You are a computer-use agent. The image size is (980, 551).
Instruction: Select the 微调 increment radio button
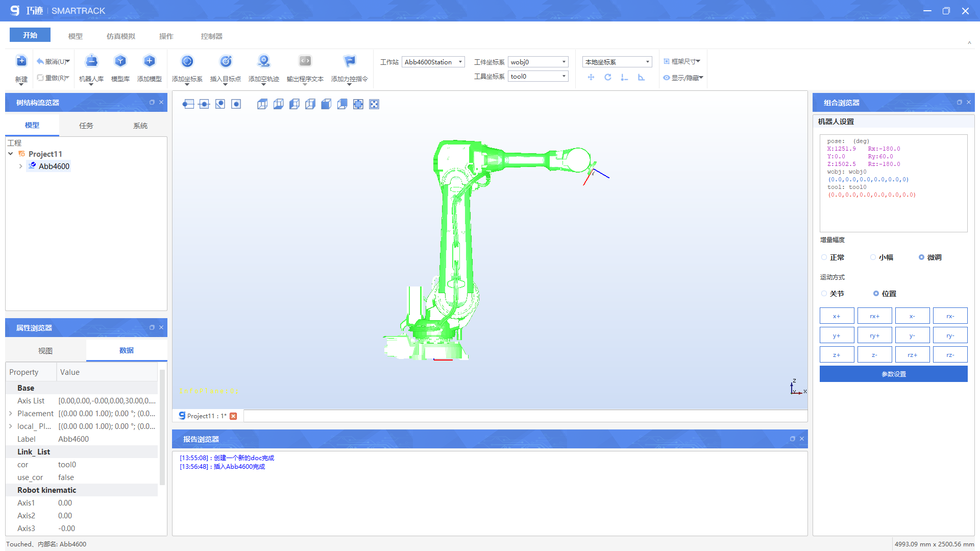(x=921, y=257)
